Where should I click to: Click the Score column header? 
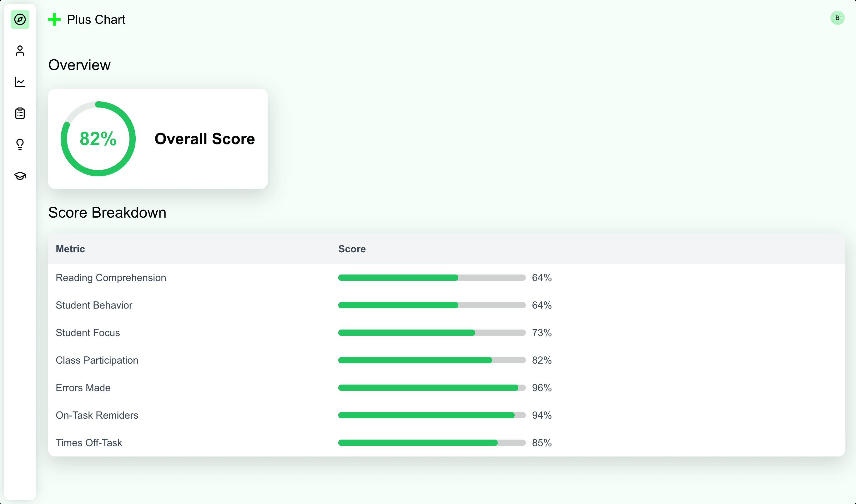pyautogui.click(x=352, y=249)
